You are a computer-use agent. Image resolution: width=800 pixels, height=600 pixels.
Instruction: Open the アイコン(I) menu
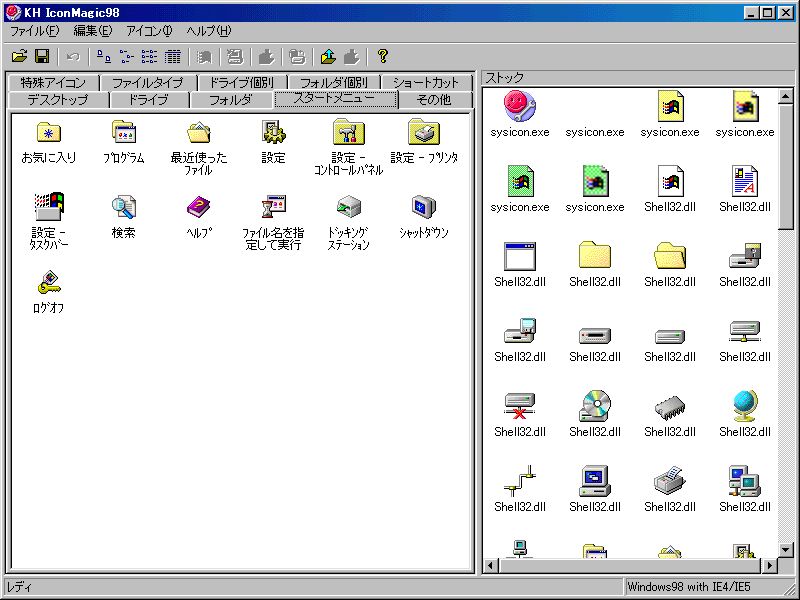pyautogui.click(x=149, y=31)
